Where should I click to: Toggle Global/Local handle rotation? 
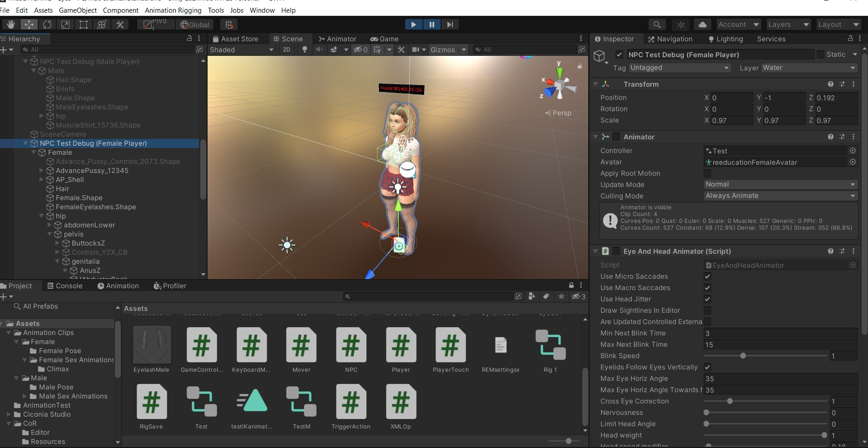coord(195,25)
